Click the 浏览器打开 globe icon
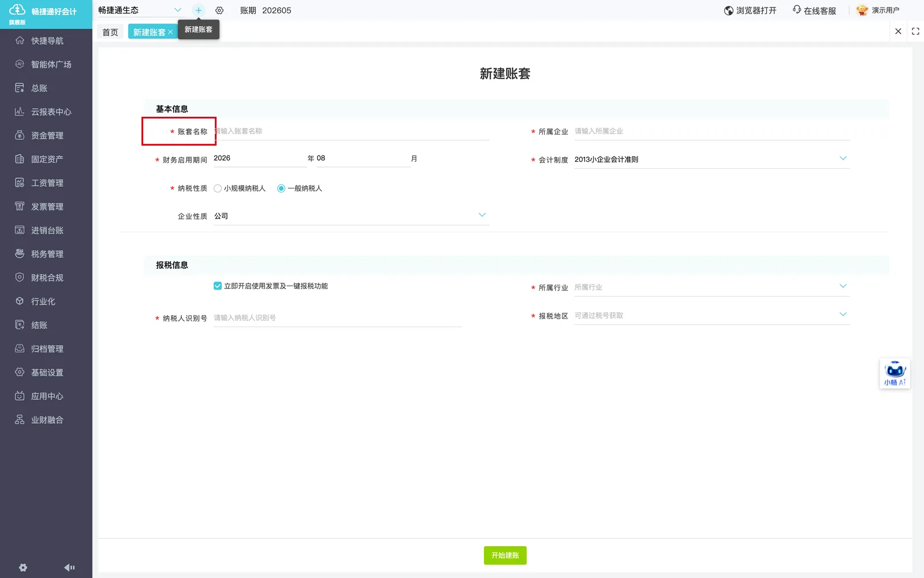Image resolution: width=924 pixels, height=578 pixels. point(729,10)
